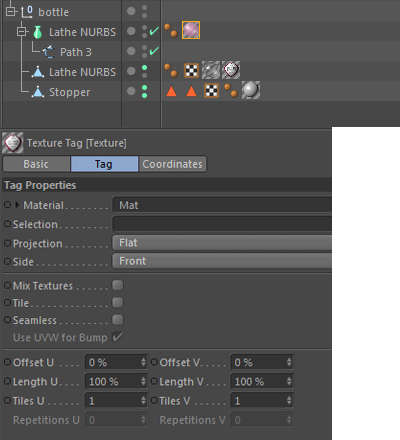Screen dimensions: 400x440
Task: Select the pink material tag on Lathe NURBS
Action: (x=191, y=30)
